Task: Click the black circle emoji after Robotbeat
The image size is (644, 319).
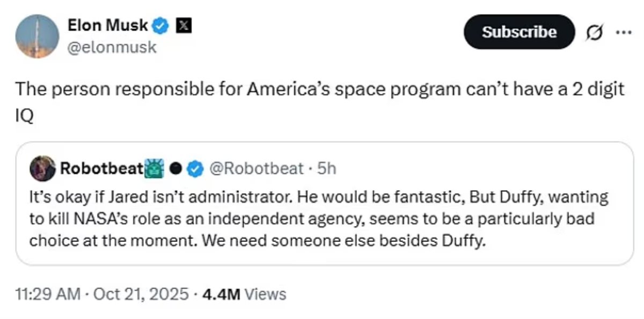Action: pyautogui.click(x=175, y=169)
